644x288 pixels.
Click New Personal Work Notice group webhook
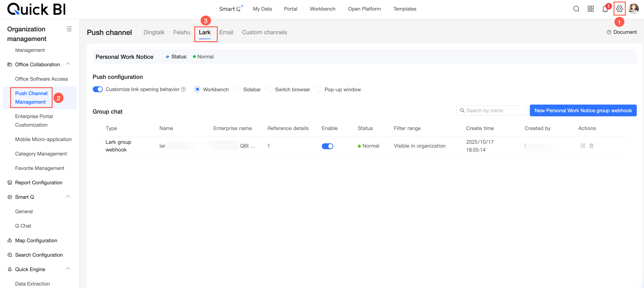click(x=583, y=111)
